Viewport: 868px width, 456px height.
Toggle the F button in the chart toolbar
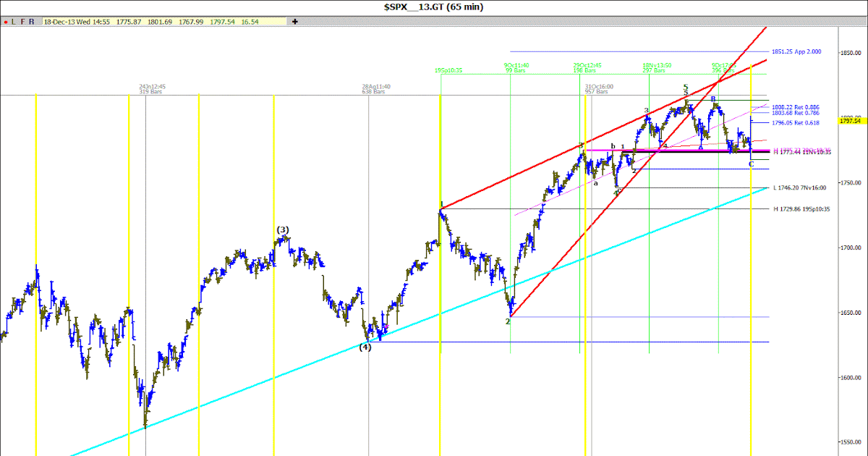tap(22, 22)
